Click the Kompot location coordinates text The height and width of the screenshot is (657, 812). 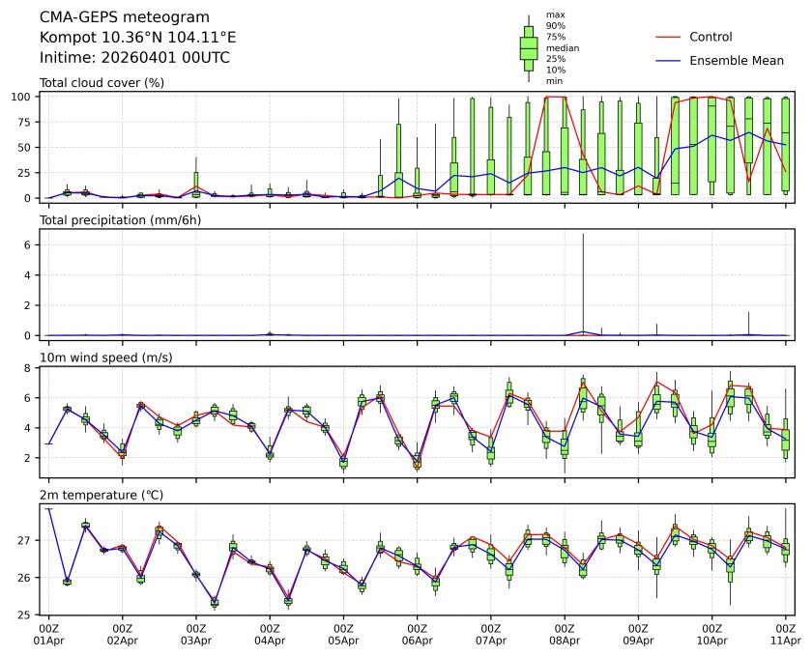[137, 38]
